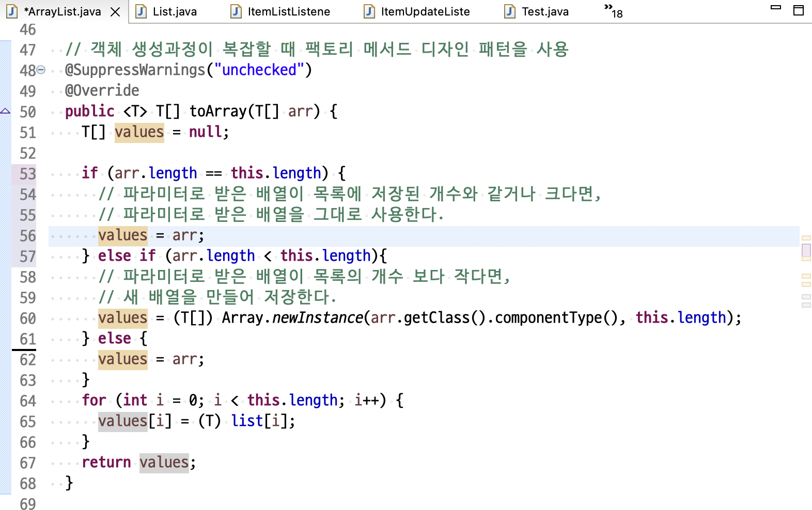Click "componentType()" on line 60
This screenshot has width=812, height=510.
click(x=556, y=317)
